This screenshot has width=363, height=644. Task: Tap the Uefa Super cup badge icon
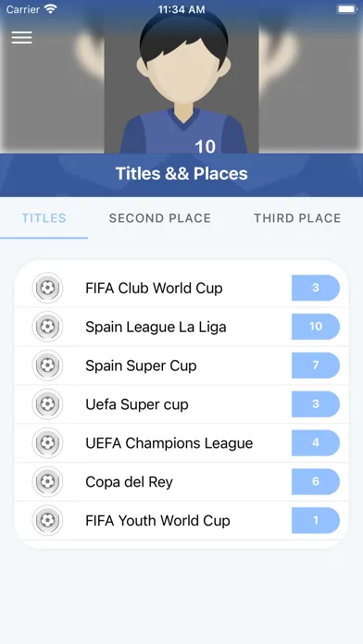point(47,404)
